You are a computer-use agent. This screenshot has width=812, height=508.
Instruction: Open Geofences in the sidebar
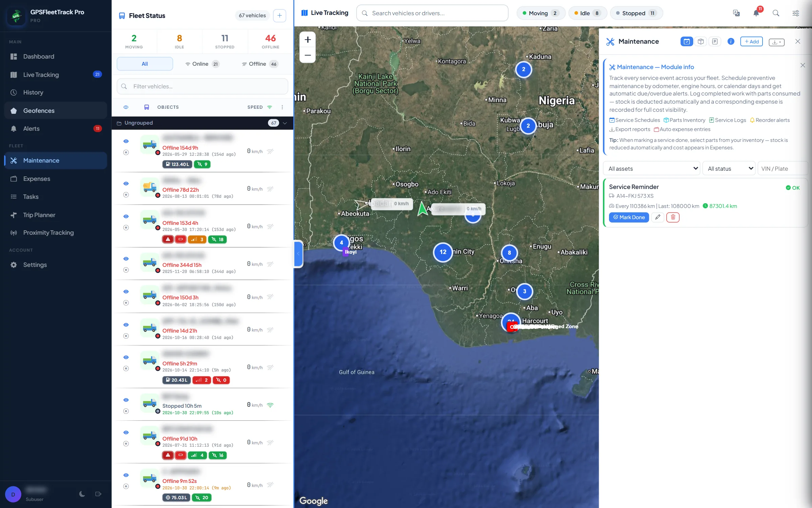55,110
